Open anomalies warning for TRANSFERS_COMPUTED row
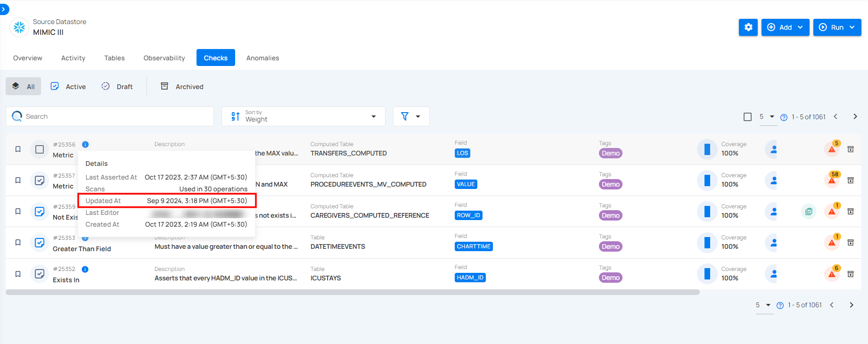868x344 pixels. coord(832,149)
